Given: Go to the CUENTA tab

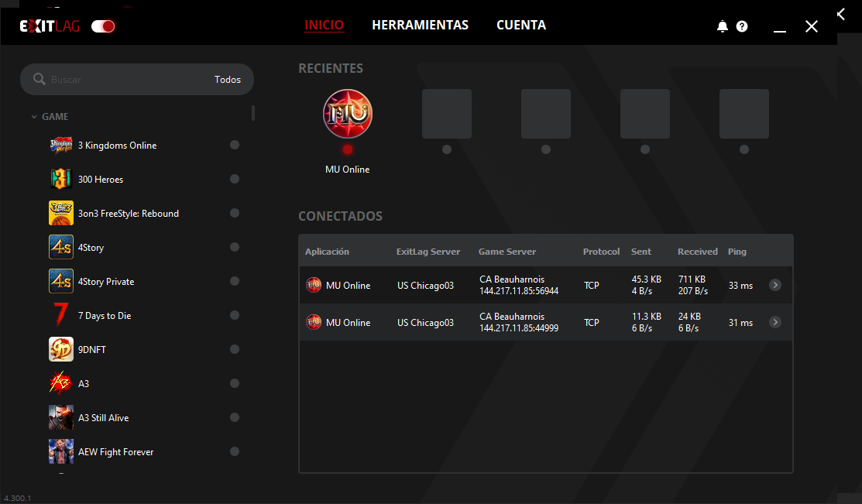Looking at the screenshot, I should point(521,26).
